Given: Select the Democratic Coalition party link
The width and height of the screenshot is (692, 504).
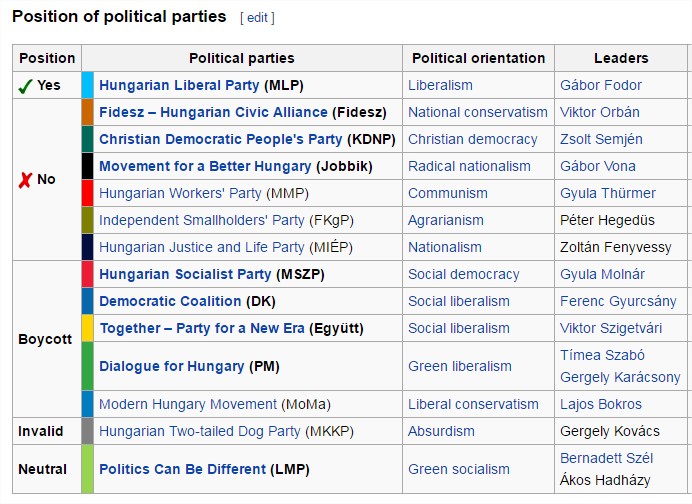Looking at the screenshot, I should (x=170, y=301).
